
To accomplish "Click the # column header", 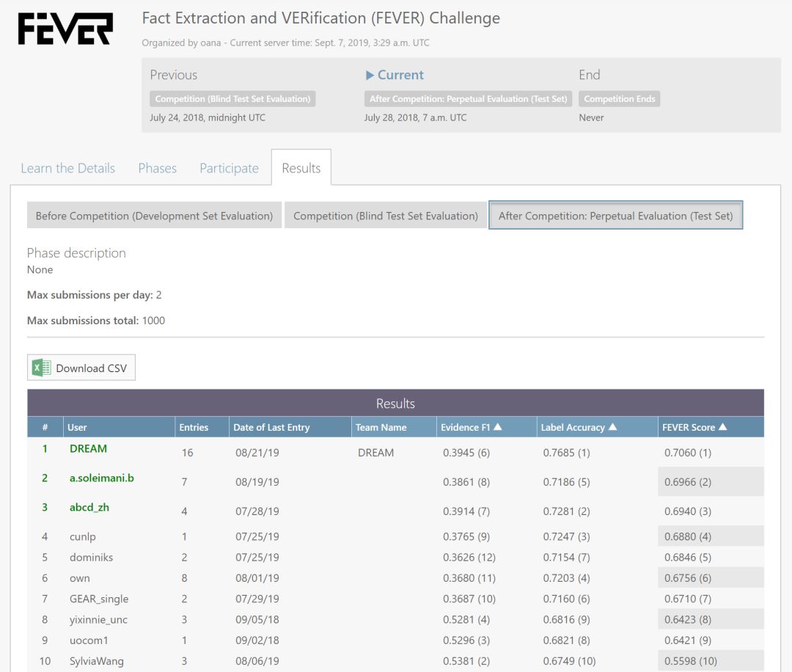I will 45,427.
